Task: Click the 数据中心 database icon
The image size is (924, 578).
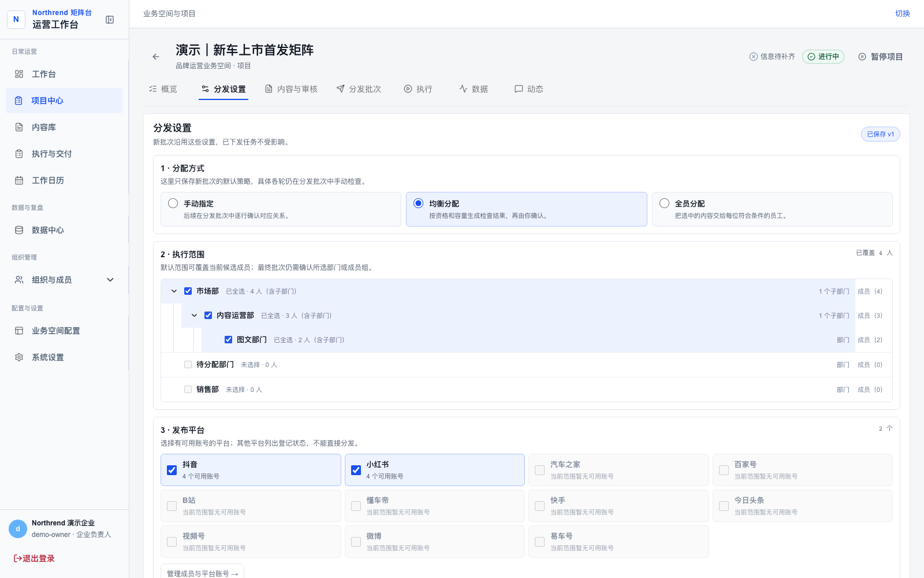Action: tap(19, 230)
